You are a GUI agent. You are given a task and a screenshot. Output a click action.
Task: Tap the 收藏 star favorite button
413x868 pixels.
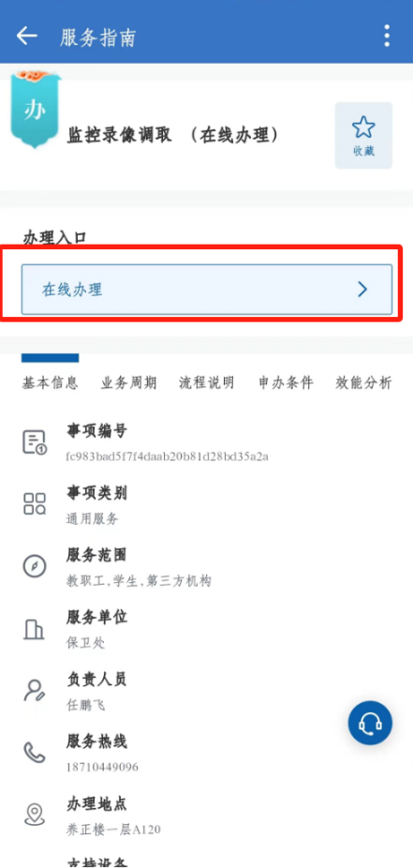tap(363, 135)
